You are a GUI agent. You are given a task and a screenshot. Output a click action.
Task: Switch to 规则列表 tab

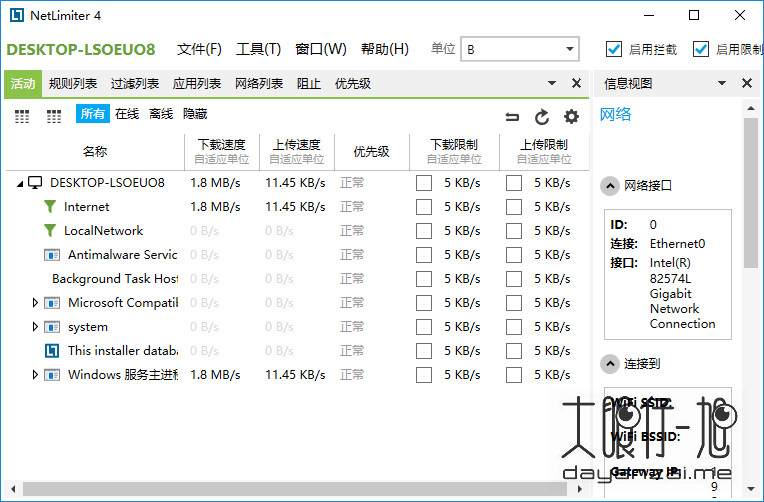73,84
